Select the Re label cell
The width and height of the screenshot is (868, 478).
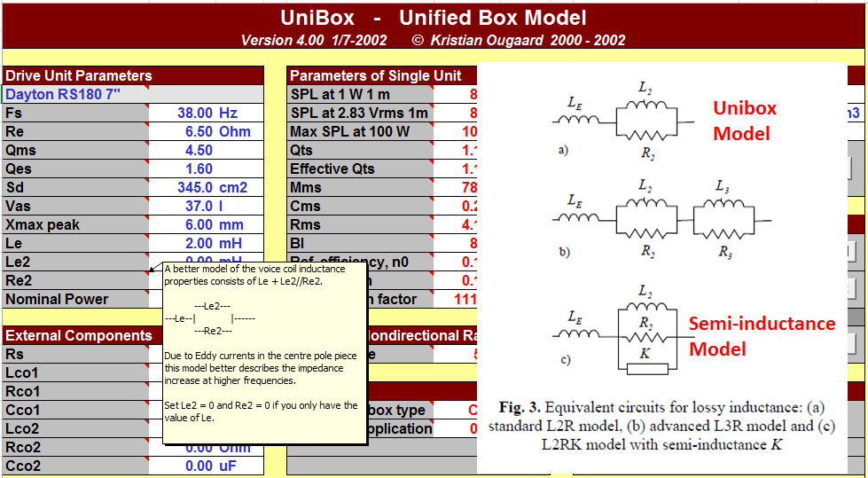pyautogui.click(x=76, y=132)
